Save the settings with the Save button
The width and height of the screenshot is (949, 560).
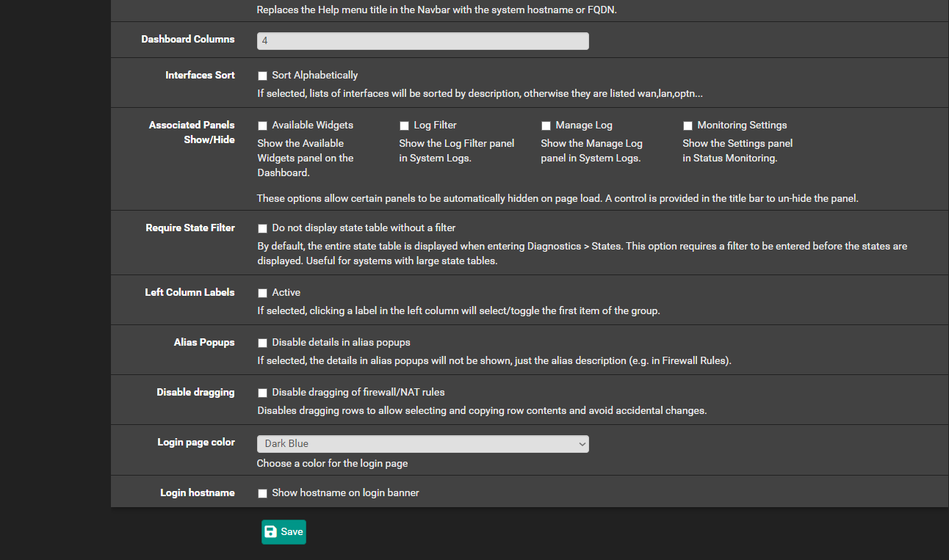[284, 532]
